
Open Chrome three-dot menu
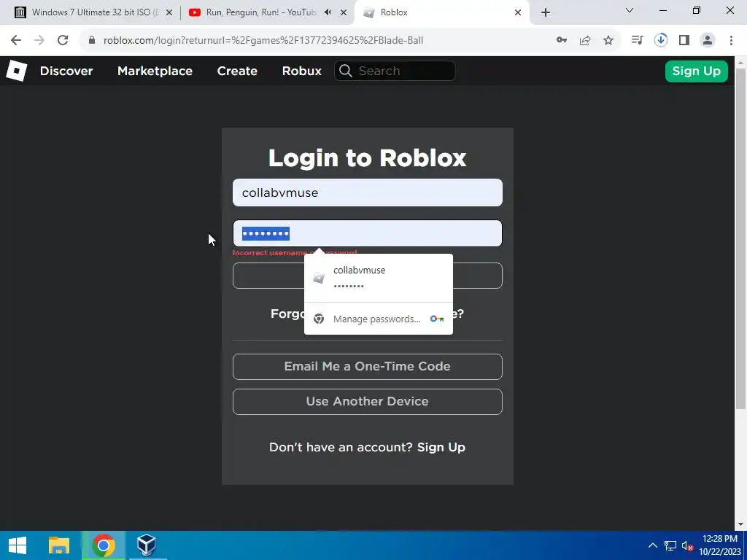point(731,41)
